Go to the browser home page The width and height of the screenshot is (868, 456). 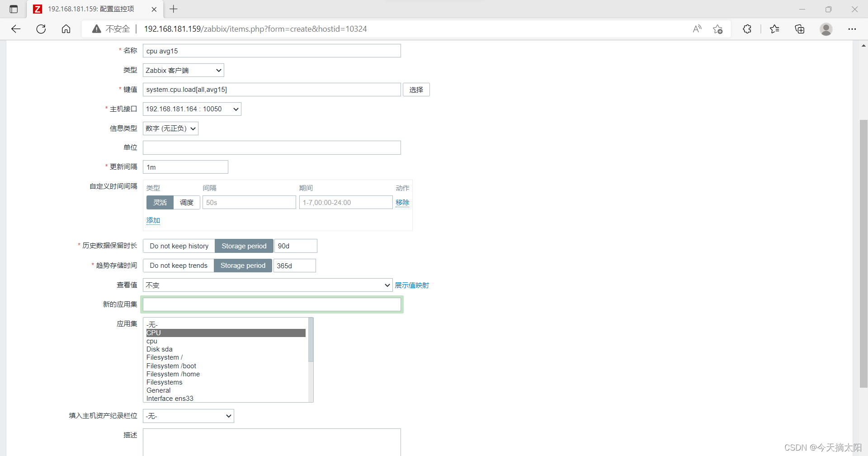66,29
